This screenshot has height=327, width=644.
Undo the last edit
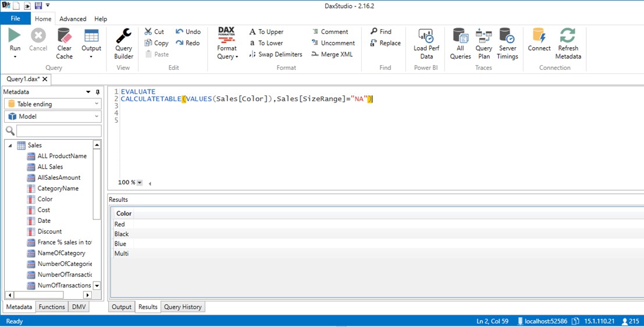(x=188, y=31)
